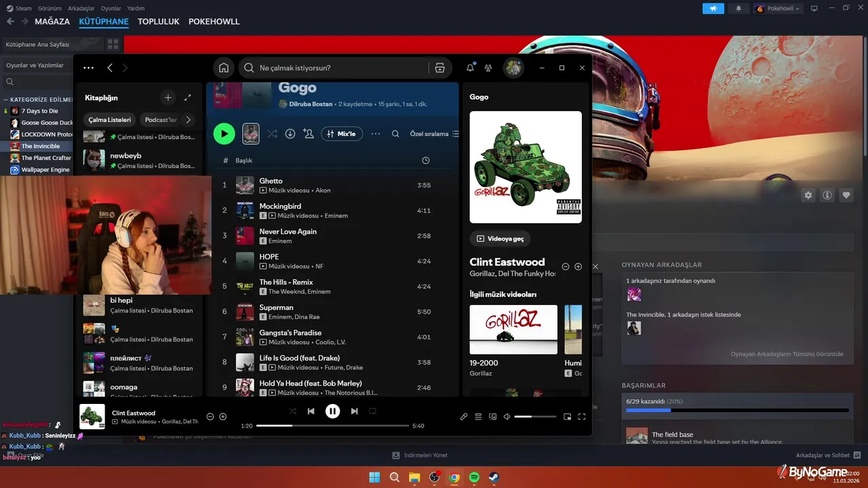Open Steam 'MAĞAZA' tab
The height and width of the screenshot is (488, 868).
click(x=52, y=22)
